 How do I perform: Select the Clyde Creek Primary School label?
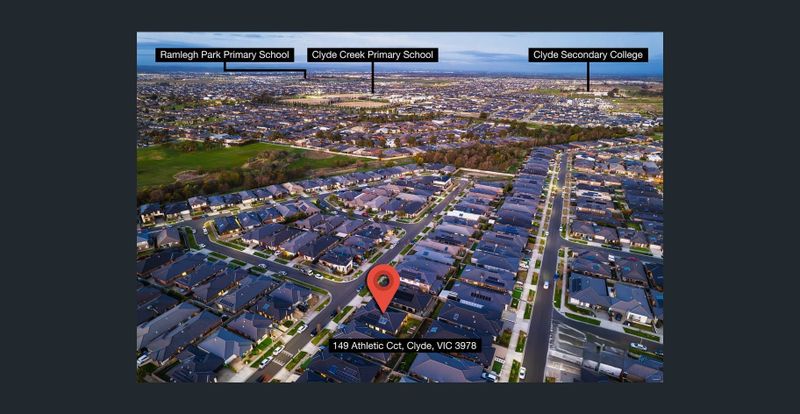372,55
